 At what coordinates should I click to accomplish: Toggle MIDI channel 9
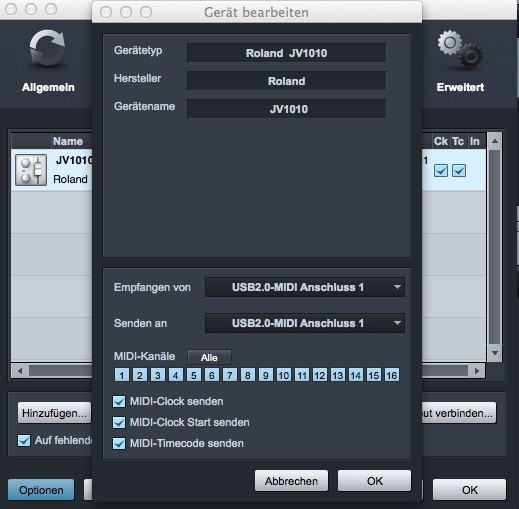point(266,375)
